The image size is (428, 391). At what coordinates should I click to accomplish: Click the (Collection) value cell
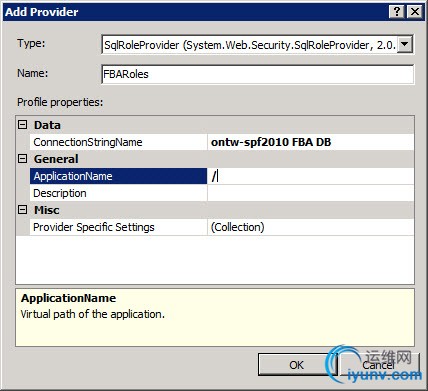pos(311,227)
